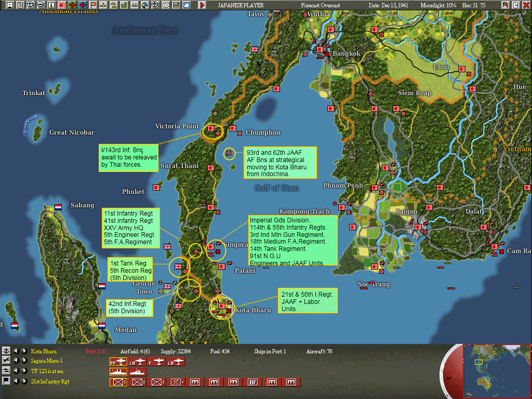Click the flag icon beside 21st Infantry Rgt

tap(6, 380)
